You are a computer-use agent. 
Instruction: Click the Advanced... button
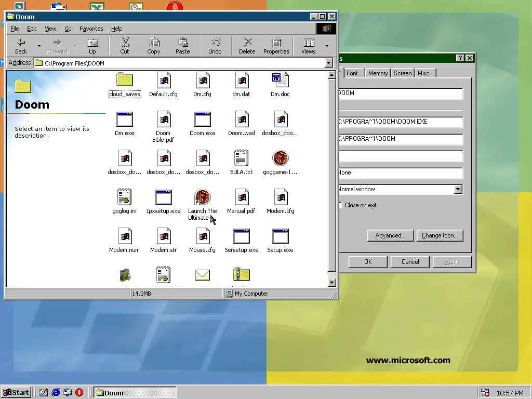pos(391,235)
